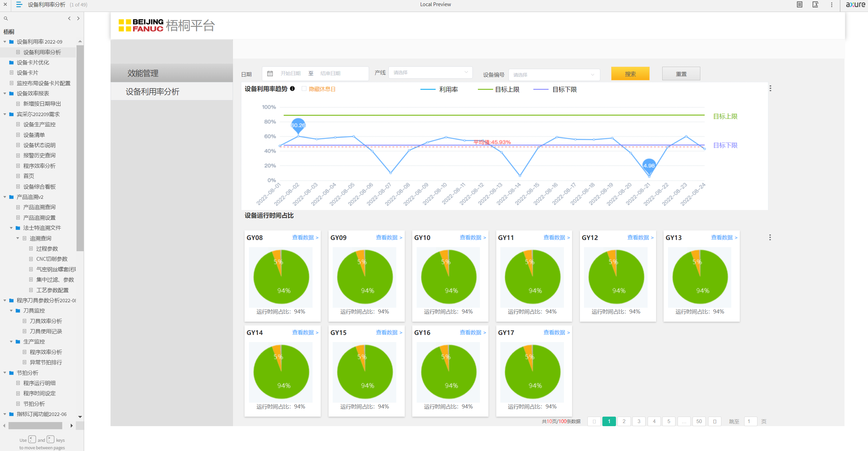The height and width of the screenshot is (451, 868).
Task: Select pagination page 1
Action: [x=609, y=421]
